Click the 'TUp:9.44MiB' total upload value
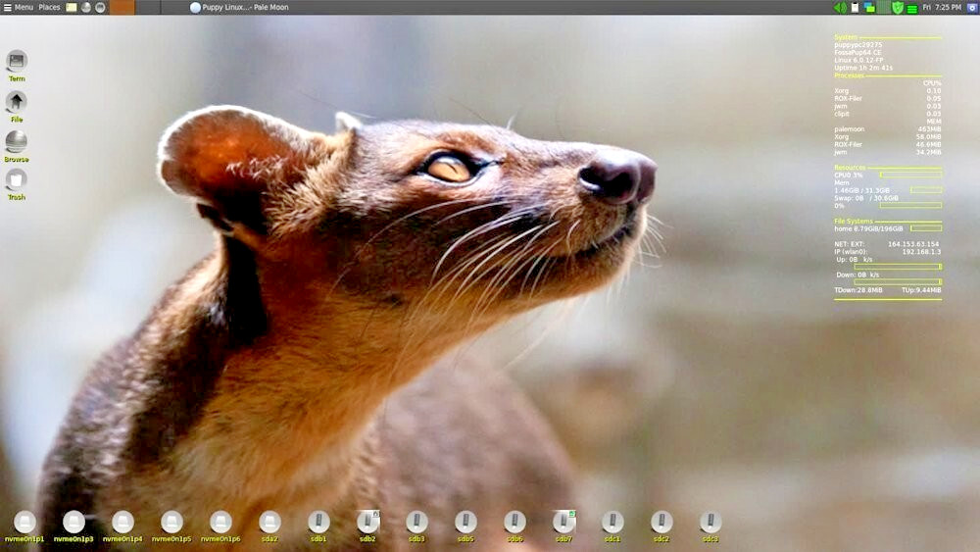The width and height of the screenshot is (980, 552). 921,290
